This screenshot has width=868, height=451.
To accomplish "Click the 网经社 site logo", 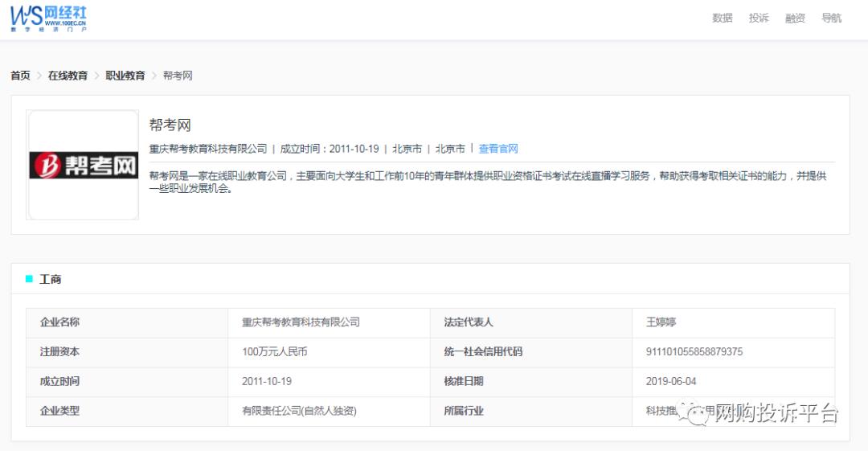I will 48,18.
